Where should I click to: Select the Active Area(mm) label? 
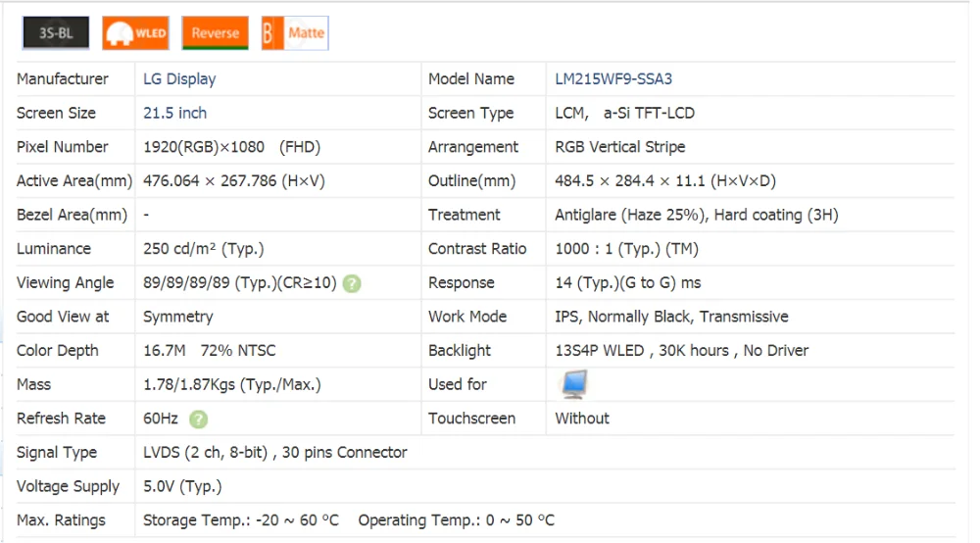(x=74, y=181)
